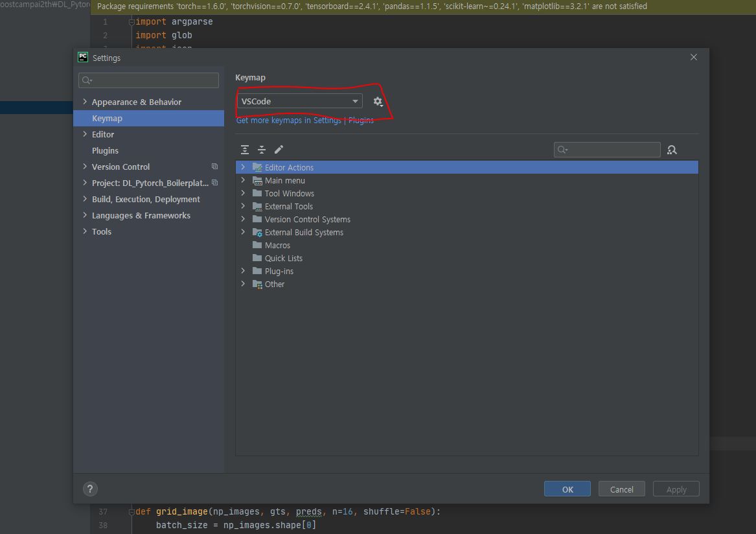756x534 pixels.
Task: Select Project: DL_Pytorch_Boilerplat settings category
Action: click(150, 183)
